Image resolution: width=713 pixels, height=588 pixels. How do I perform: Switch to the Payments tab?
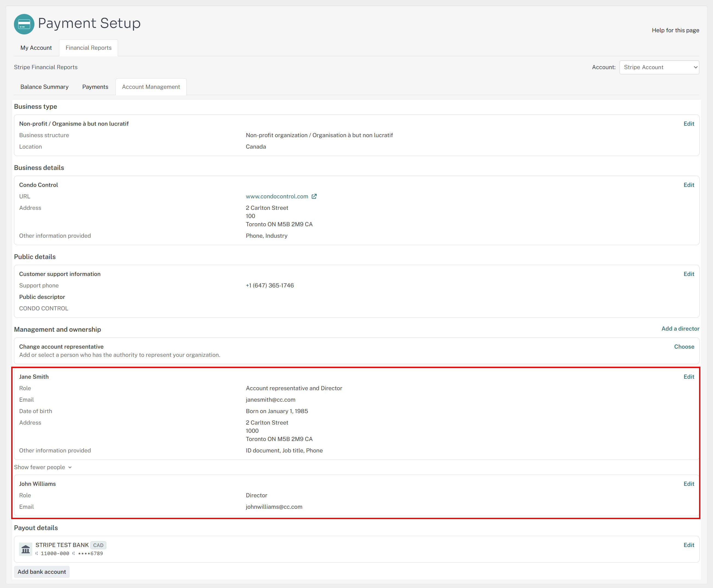[95, 87]
